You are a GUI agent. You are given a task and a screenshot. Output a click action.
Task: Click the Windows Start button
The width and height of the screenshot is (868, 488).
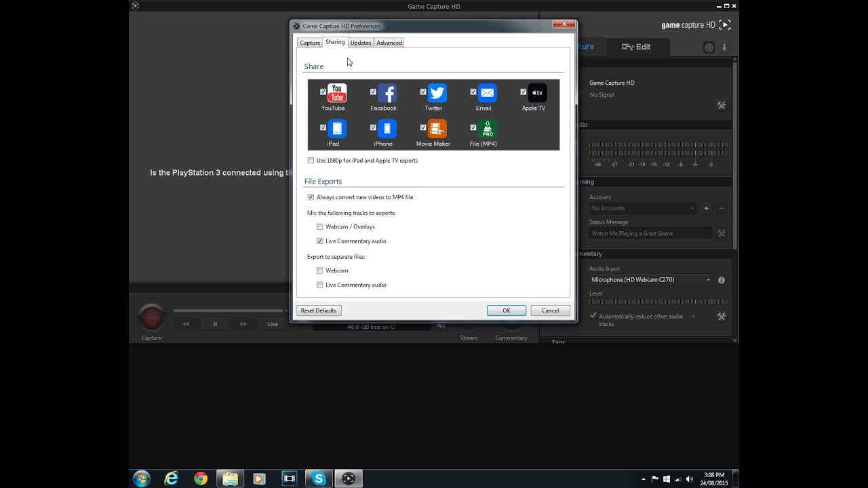(142, 479)
